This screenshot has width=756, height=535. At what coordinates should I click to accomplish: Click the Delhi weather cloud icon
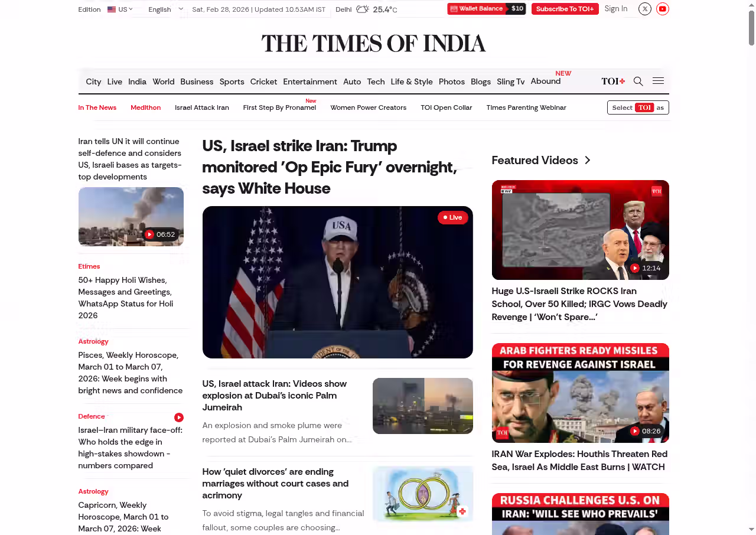(x=363, y=9)
